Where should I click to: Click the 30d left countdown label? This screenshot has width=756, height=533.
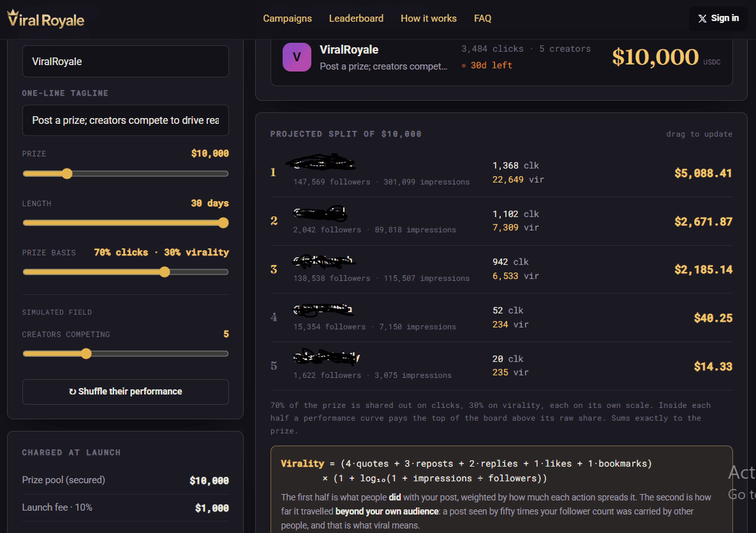pyautogui.click(x=487, y=65)
